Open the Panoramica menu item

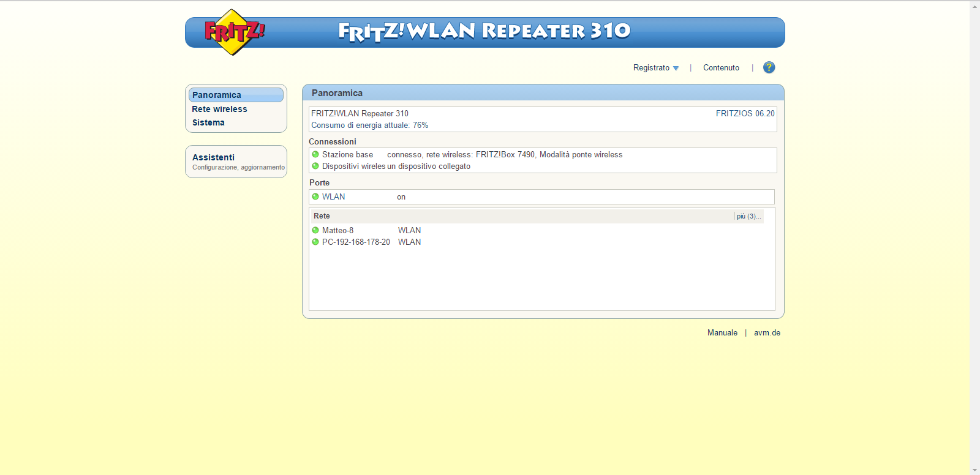217,95
